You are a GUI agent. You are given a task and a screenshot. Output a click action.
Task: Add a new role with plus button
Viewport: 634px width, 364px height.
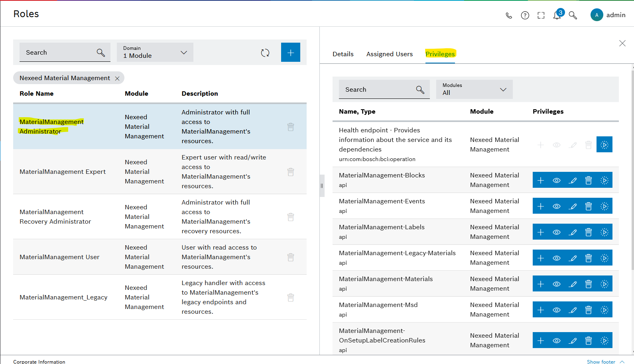(291, 52)
